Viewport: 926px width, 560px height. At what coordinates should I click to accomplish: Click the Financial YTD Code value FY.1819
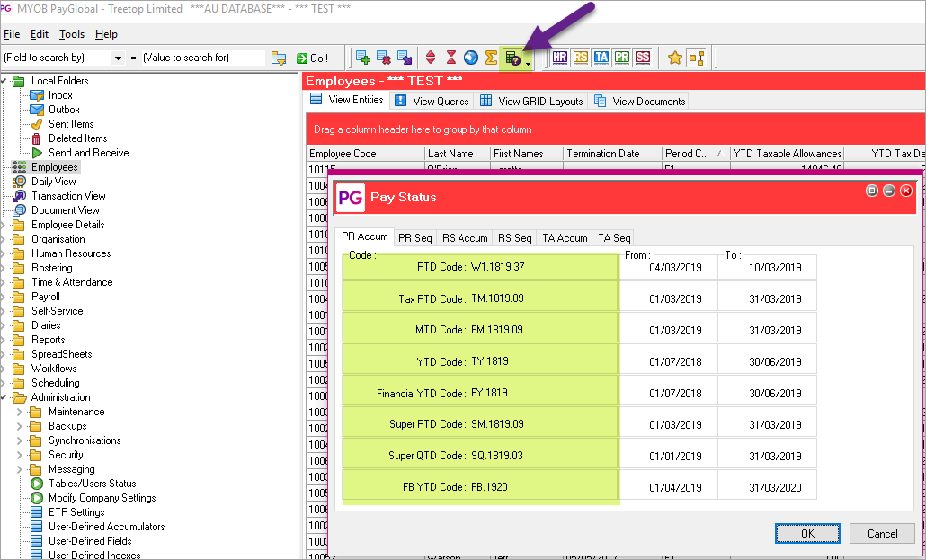pyautogui.click(x=489, y=393)
